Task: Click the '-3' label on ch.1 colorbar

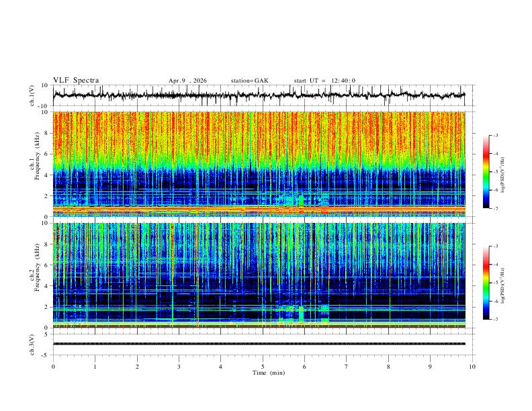Action: 495,135
